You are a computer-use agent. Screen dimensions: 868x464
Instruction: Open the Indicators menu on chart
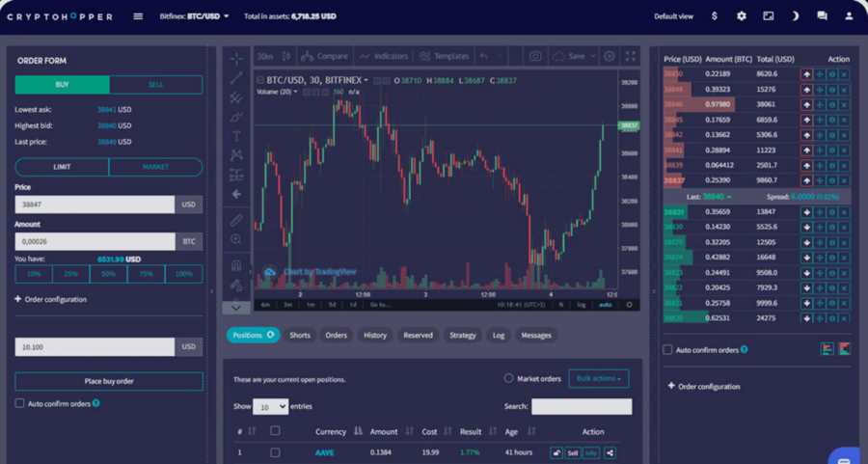[384, 56]
